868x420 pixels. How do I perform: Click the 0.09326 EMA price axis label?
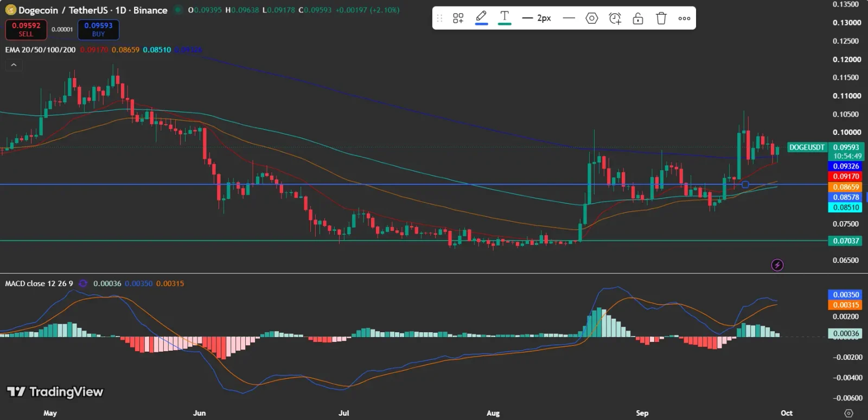[x=846, y=166]
